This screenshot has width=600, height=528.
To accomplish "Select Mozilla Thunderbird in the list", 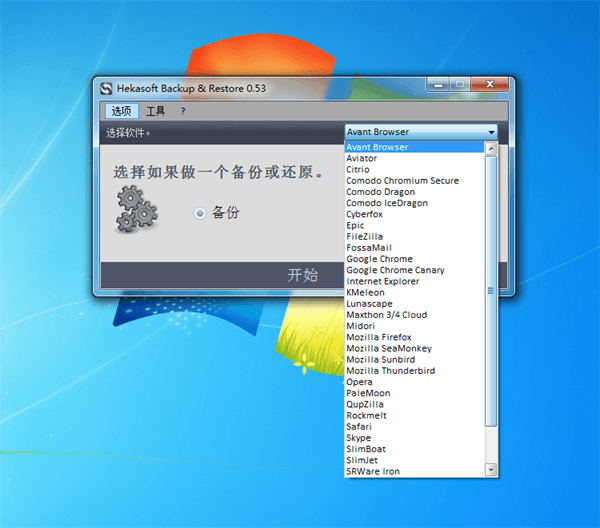I will click(x=389, y=371).
